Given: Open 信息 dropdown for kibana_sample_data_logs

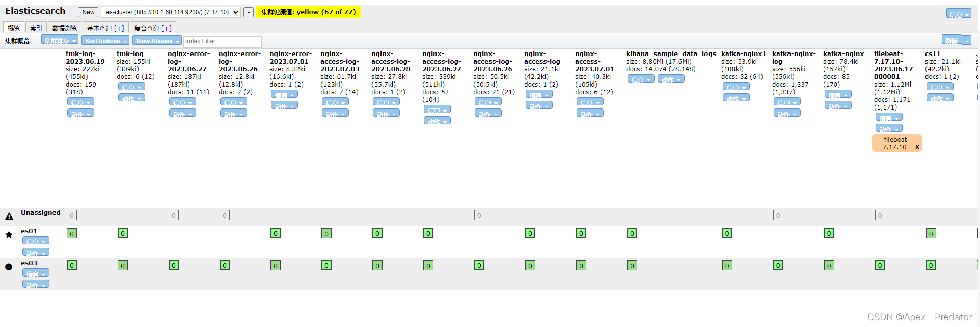Looking at the screenshot, I should tap(641, 79).
